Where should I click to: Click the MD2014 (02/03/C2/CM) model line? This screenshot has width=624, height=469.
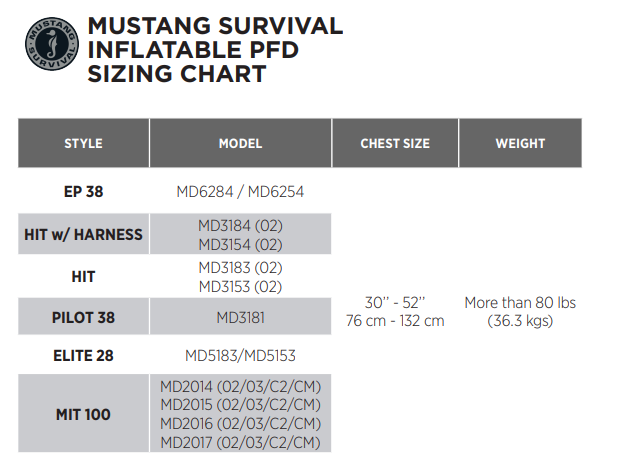240,386
